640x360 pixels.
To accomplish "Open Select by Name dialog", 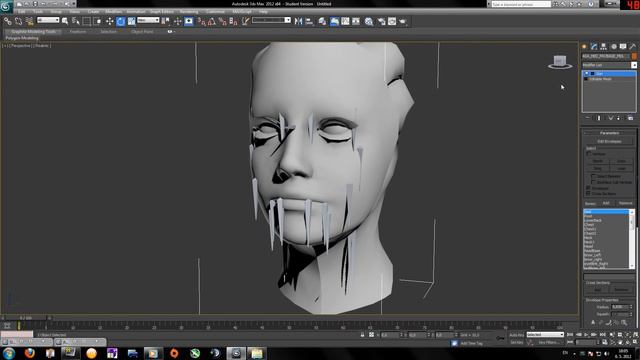I will click(x=76, y=21).
